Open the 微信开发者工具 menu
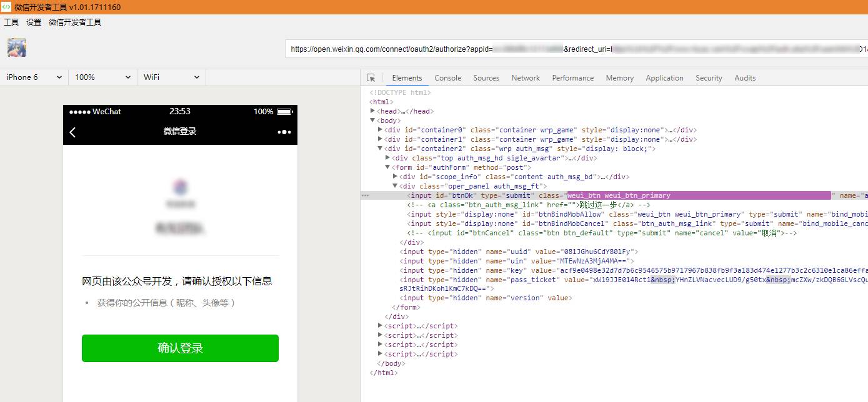This screenshot has height=402, width=868. tap(75, 22)
